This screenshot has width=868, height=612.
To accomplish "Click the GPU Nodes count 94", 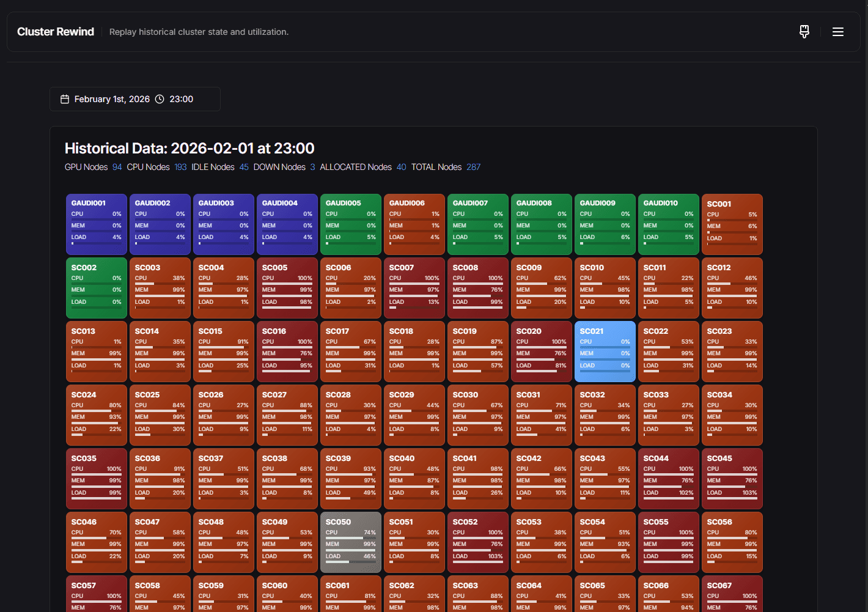I will (117, 167).
